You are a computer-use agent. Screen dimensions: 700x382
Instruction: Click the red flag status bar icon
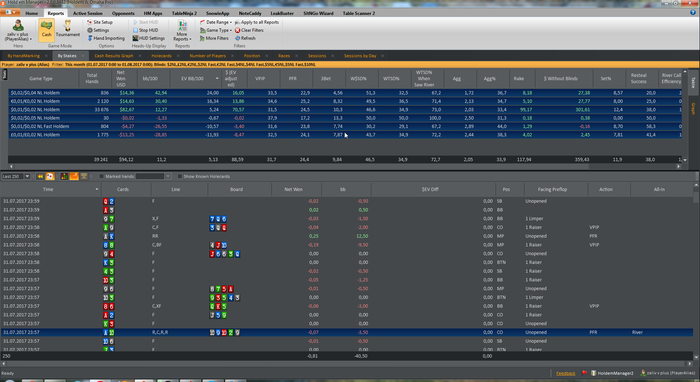(585, 373)
